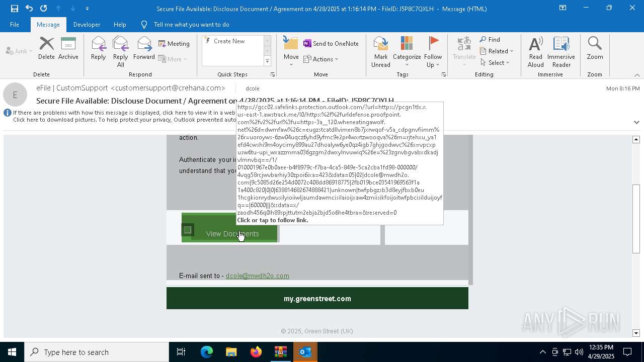Screen dimensions: 644x362
Task: Open the Tags dialog launcher
Action: [x=444, y=74]
